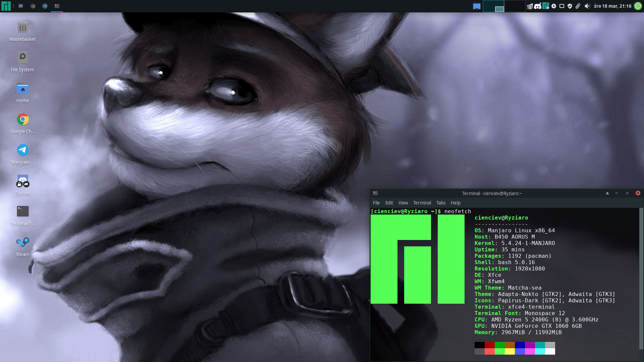Click the Discord taskbar window button
This screenshot has width=644, height=362.
click(x=21, y=6)
